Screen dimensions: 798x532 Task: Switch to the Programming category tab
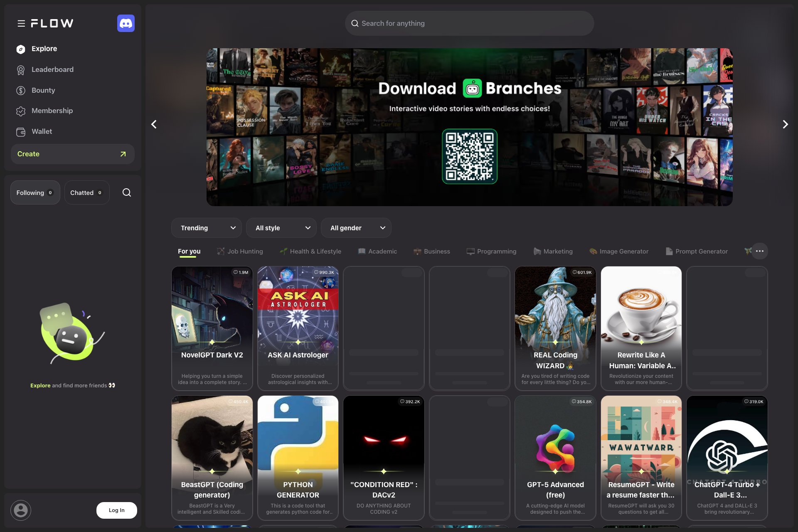coord(491,251)
